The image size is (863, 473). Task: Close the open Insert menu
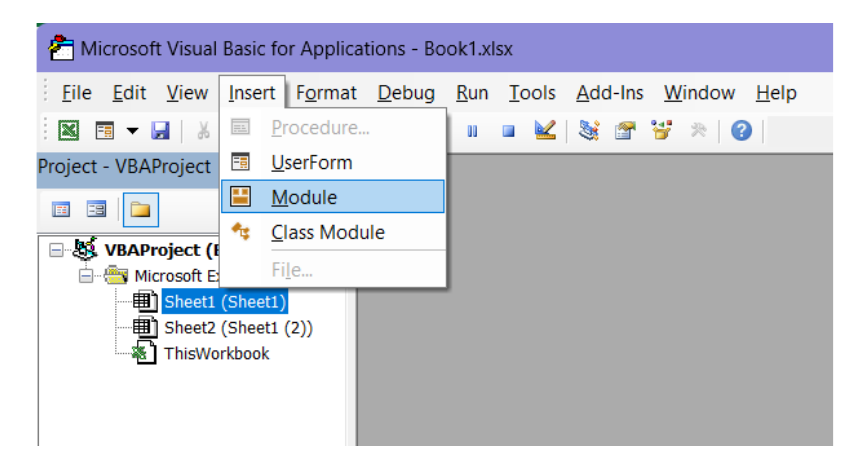click(x=252, y=93)
